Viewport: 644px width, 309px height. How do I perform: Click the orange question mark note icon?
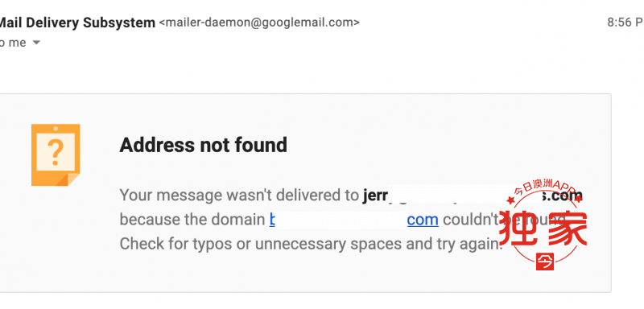pyautogui.click(x=56, y=154)
